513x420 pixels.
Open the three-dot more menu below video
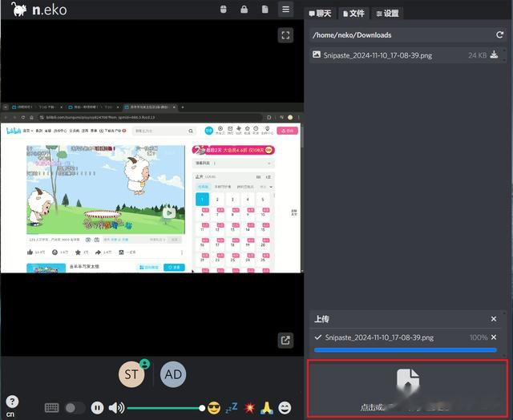tap(182, 252)
